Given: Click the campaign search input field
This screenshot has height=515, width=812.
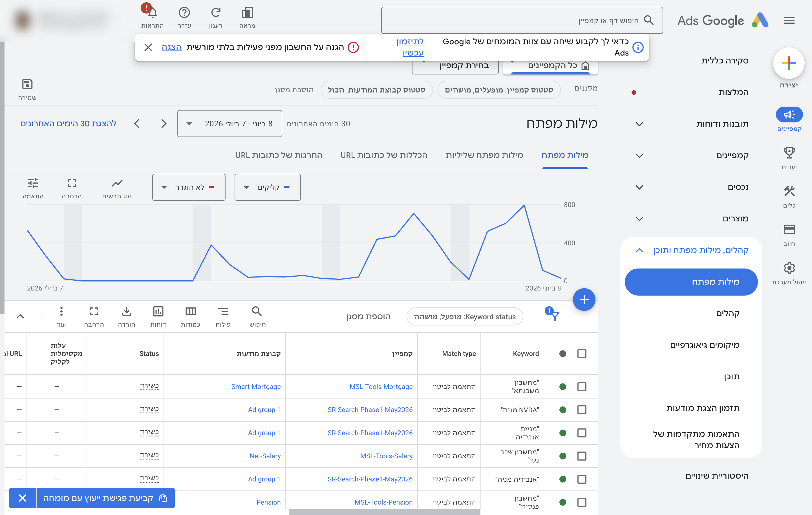Looking at the screenshot, I should pyautogui.click(x=522, y=20).
